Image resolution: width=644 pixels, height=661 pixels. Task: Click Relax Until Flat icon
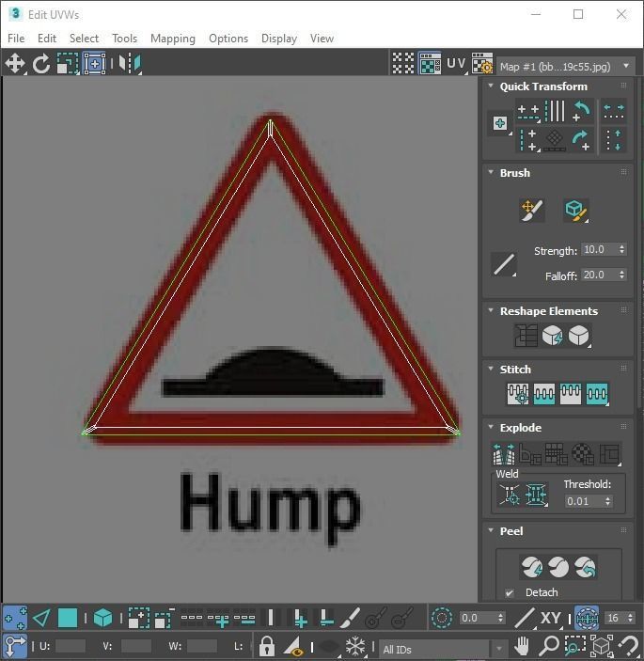[x=552, y=336]
